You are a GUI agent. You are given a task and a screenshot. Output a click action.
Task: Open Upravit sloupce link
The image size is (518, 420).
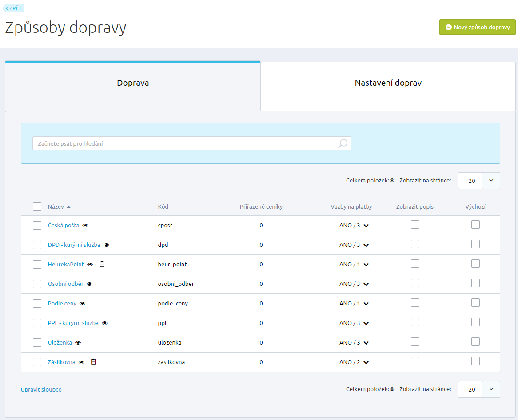coord(41,390)
